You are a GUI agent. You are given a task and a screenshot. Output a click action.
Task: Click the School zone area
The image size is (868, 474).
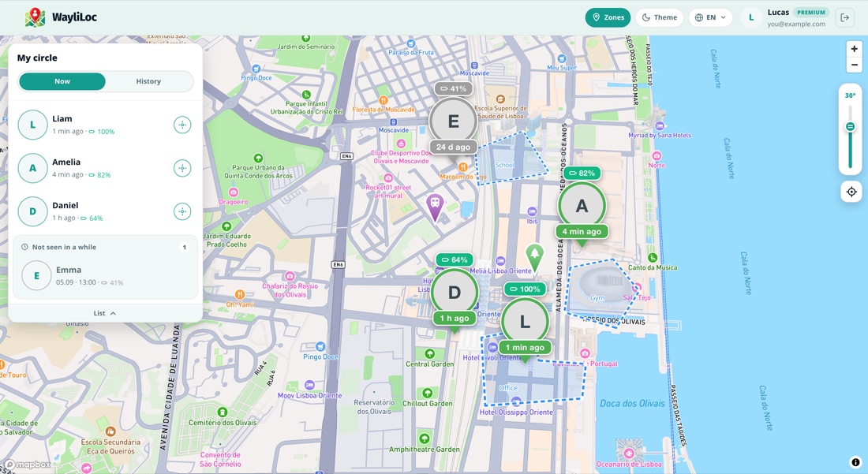click(511, 158)
